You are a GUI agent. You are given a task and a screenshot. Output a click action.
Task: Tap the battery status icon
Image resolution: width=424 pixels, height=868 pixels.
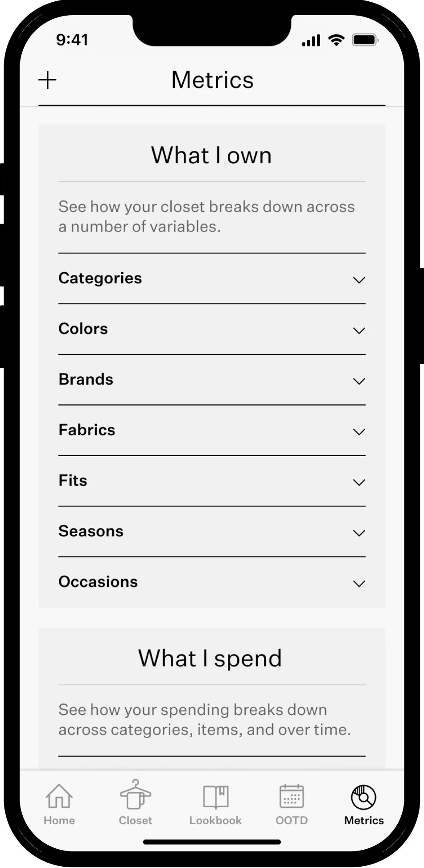point(366,41)
